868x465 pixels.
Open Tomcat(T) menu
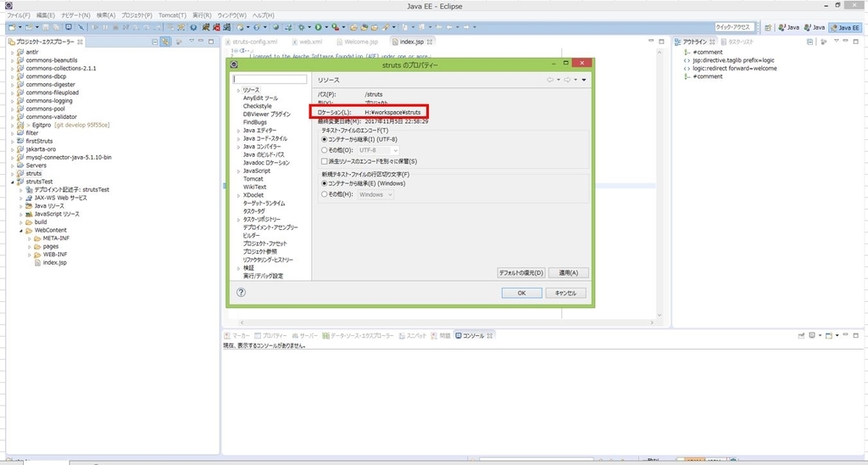[x=172, y=15]
